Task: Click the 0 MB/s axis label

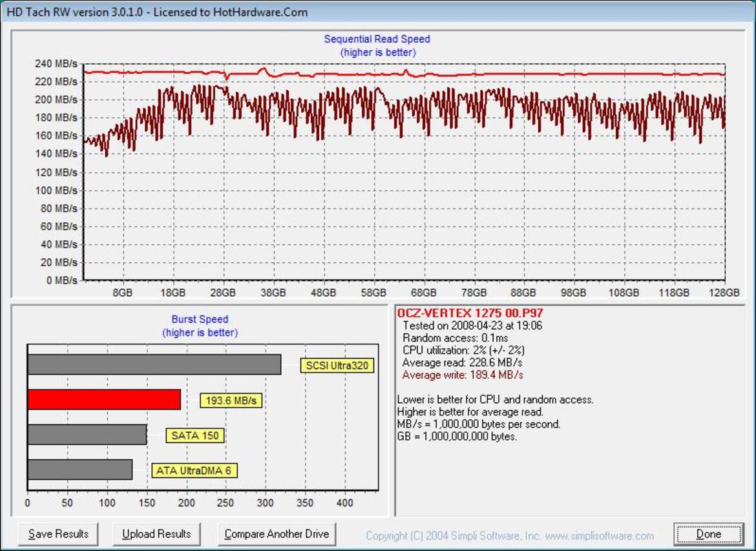Action: tap(62, 280)
